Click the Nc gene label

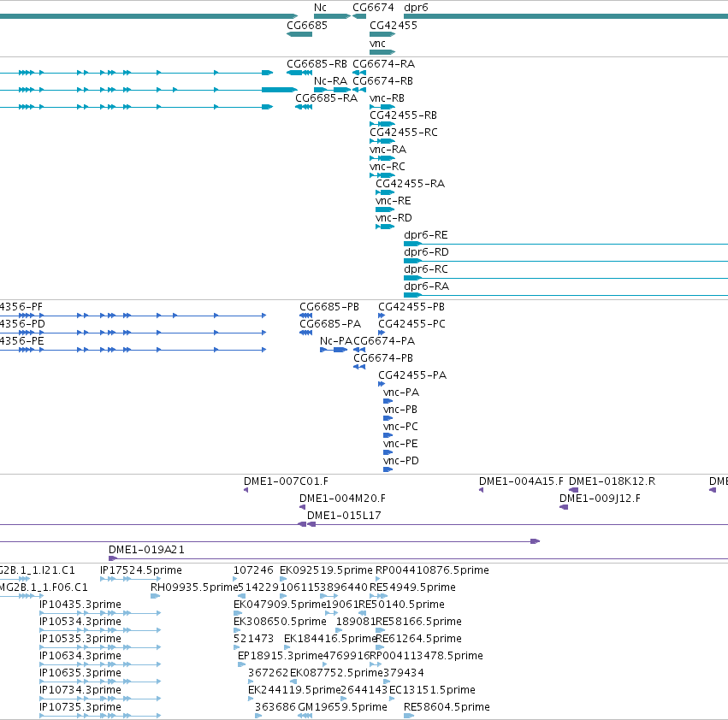coord(320,8)
